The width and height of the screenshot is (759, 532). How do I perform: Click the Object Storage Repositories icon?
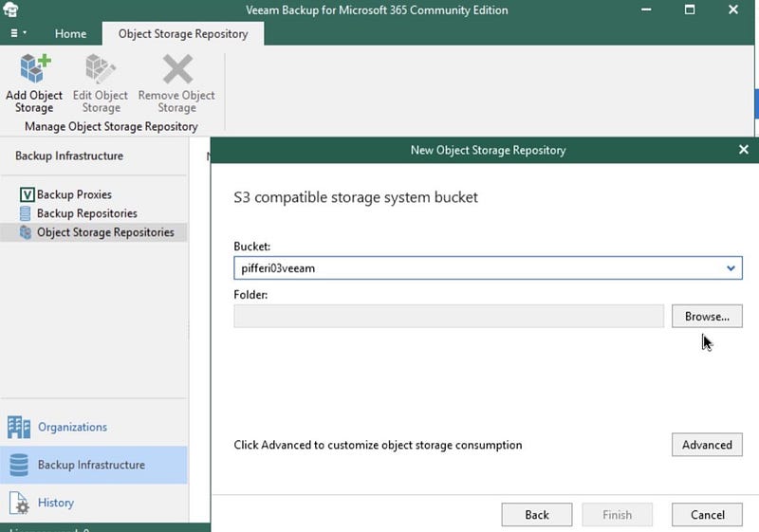pos(26,232)
